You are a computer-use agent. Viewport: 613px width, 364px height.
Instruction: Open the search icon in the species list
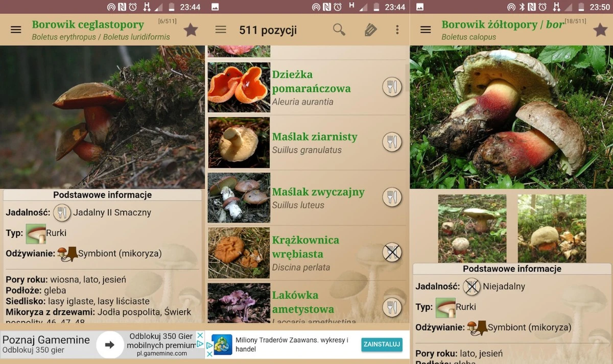pyautogui.click(x=339, y=30)
